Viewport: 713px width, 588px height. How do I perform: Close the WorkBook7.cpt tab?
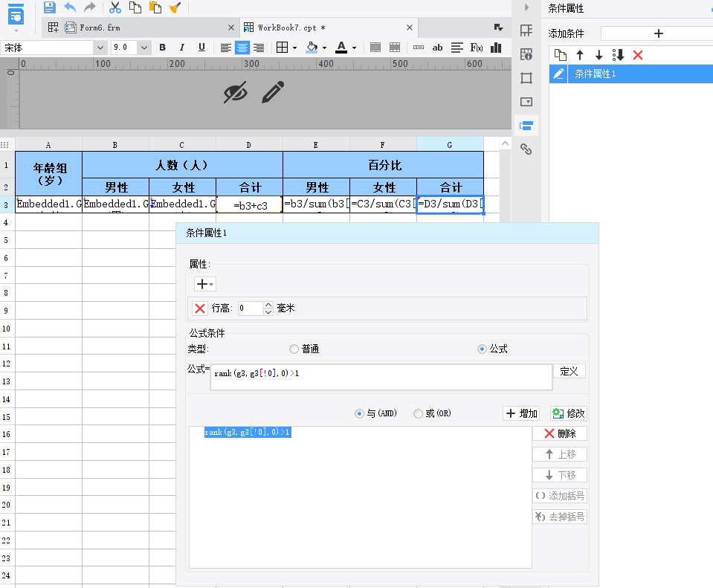(410, 28)
